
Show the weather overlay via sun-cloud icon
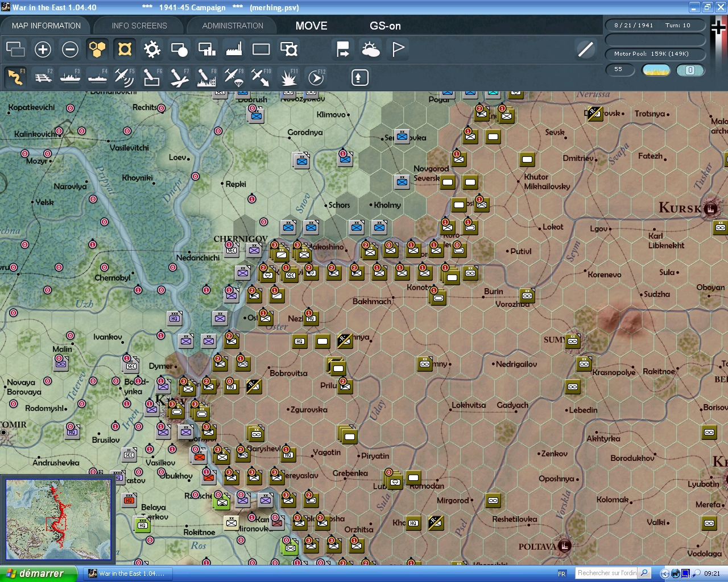point(370,49)
